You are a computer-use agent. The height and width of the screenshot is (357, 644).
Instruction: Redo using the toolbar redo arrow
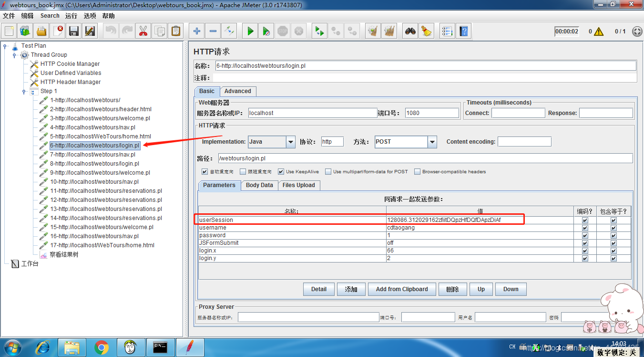(x=127, y=31)
